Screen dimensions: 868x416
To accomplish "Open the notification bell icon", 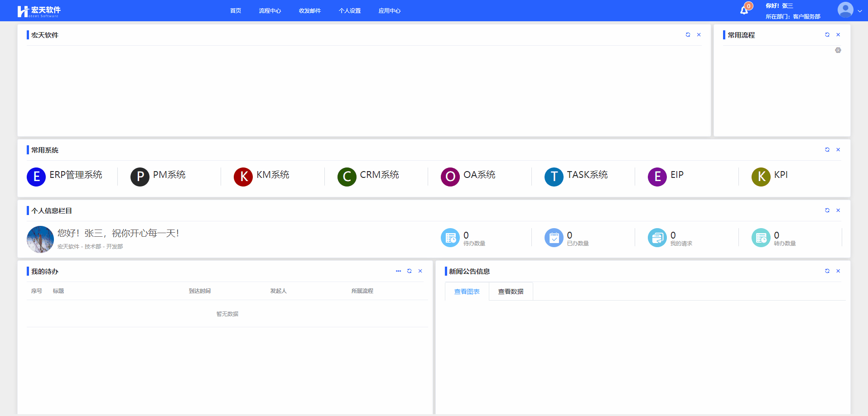I will click(x=744, y=10).
